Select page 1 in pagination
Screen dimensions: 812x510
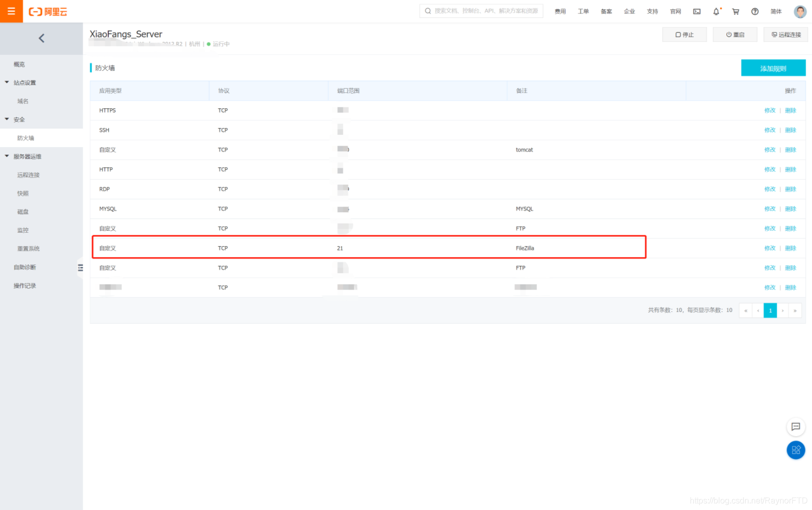[x=770, y=310]
